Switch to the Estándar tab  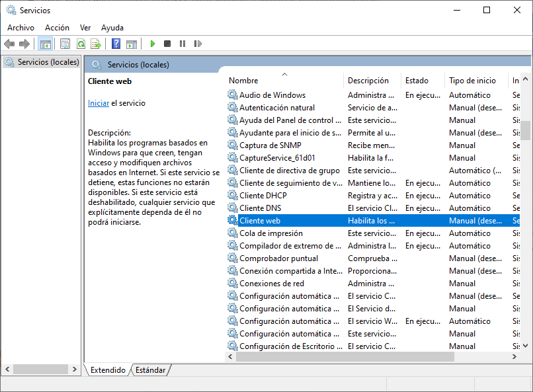tap(150, 370)
